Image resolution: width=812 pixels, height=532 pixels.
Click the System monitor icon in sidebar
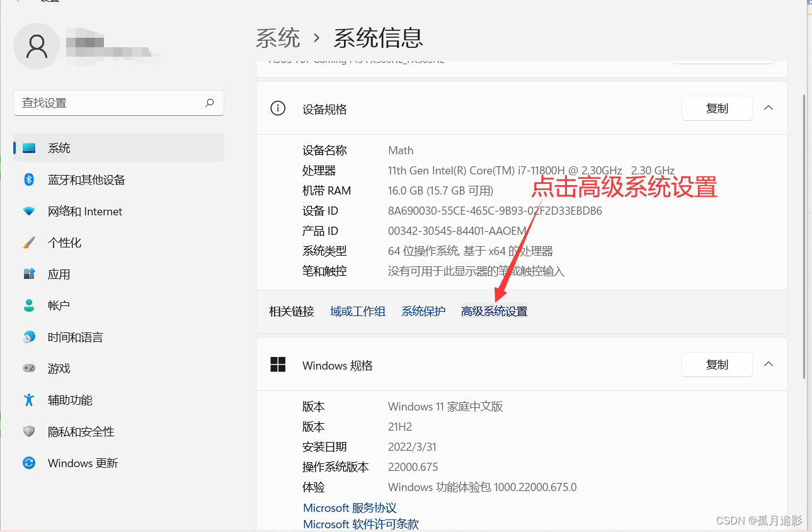[x=29, y=148]
